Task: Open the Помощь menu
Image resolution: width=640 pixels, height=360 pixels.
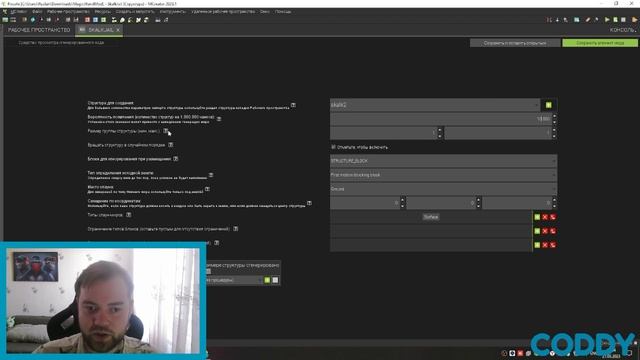Action: (283, 11)
